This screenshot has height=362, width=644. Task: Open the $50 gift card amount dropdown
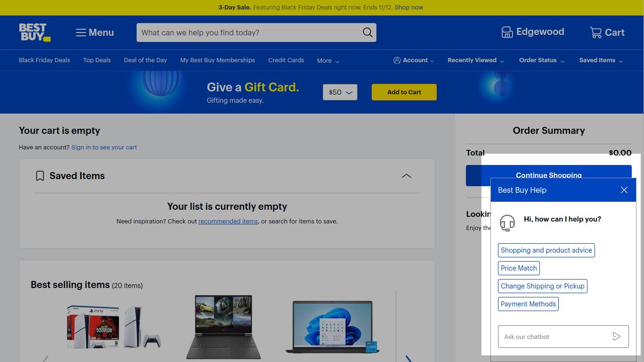[340, 92]
